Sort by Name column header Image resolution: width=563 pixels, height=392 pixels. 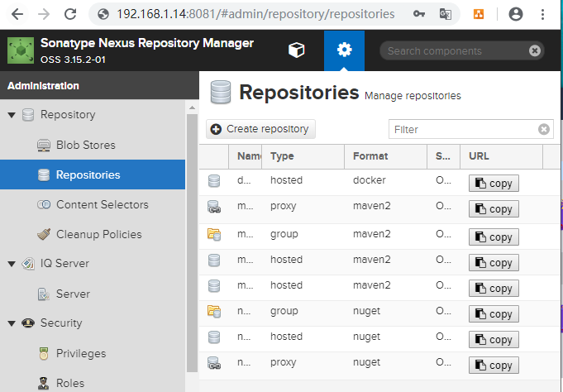[246, 156]
